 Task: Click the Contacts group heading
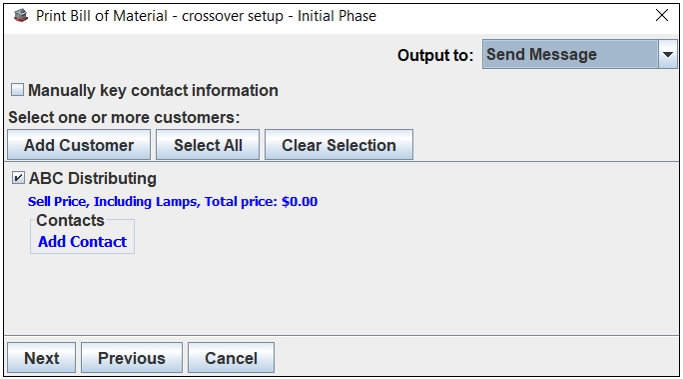pos(70,220)
